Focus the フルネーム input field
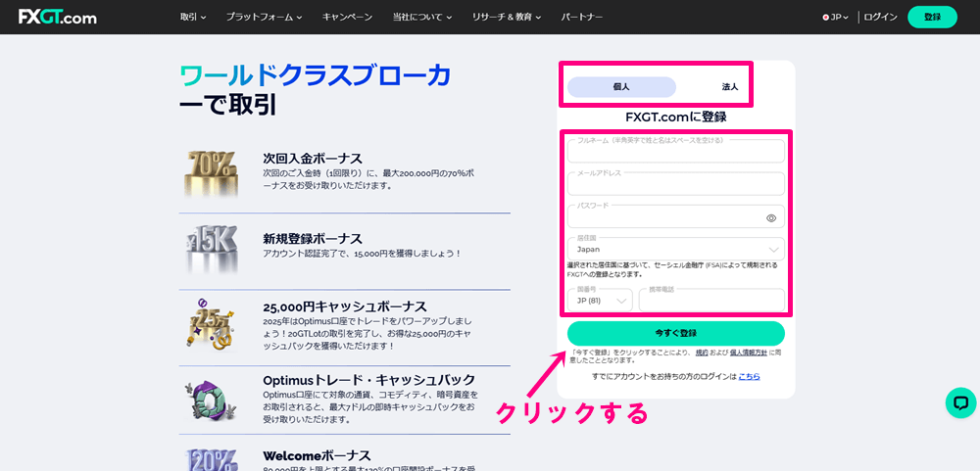The height and width of the screenshot is (471, 980). 675,151
